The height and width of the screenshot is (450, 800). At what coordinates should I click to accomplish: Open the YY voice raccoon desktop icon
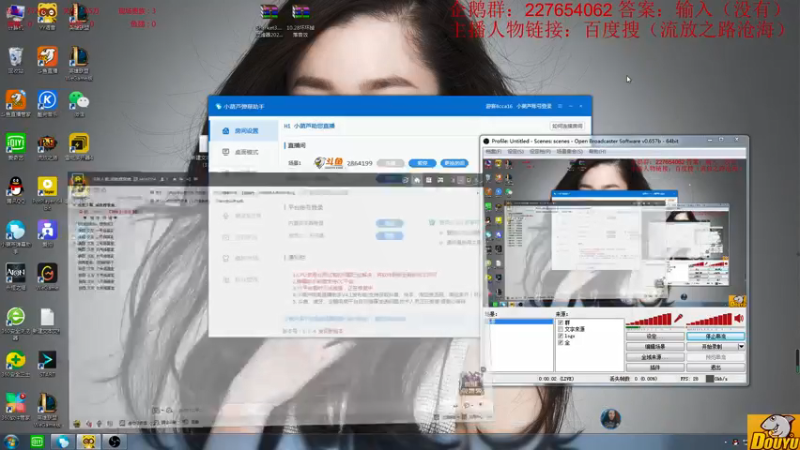click(x=47, y=14)
